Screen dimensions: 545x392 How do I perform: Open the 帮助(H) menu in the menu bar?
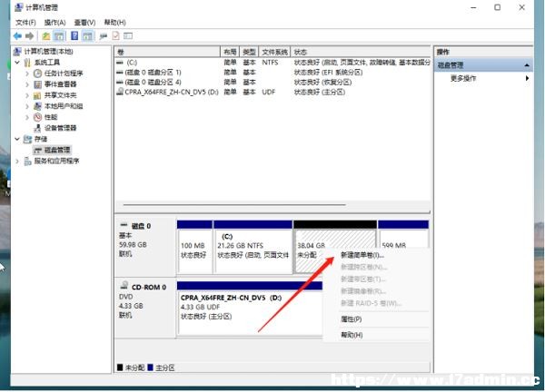tap(114, 22)
